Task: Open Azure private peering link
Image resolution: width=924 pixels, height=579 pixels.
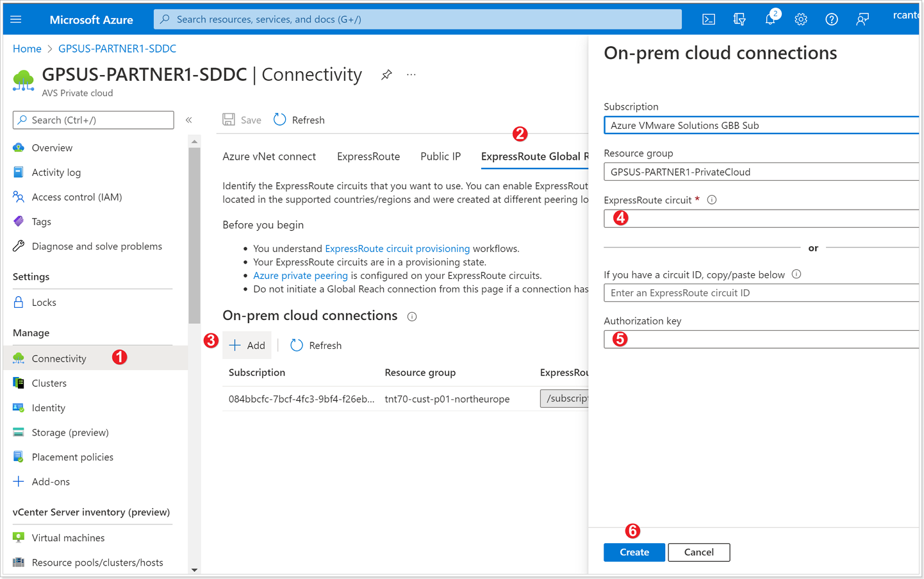Action: 301,275
